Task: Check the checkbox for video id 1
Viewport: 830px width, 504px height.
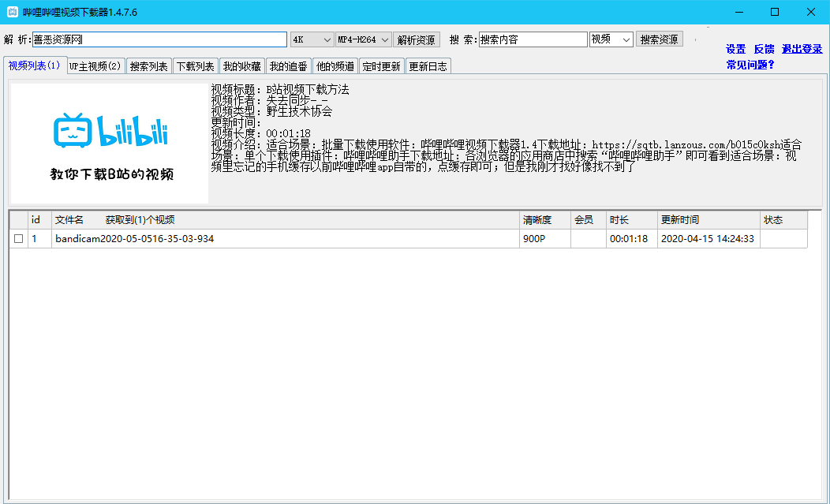Action: tap(20, 238)
